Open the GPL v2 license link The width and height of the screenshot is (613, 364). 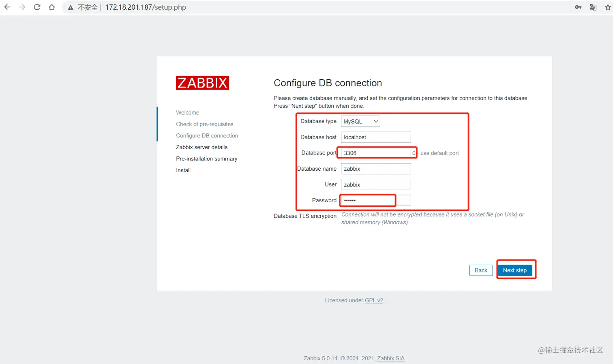(374, 300)
